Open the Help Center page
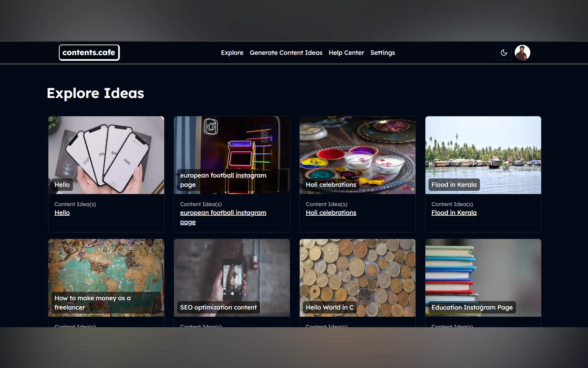 click(346, 53)
